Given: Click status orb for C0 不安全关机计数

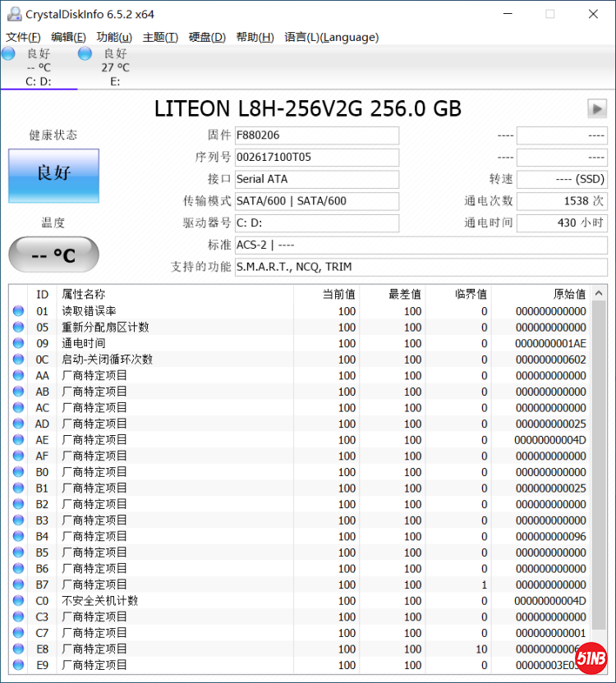Looking at the screenshot, I should pos(18,601).
